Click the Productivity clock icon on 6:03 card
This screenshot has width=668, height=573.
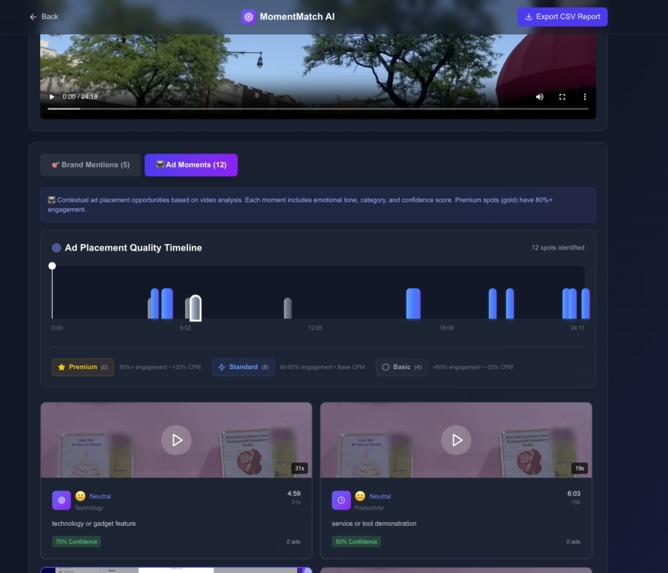pos(341,500)
